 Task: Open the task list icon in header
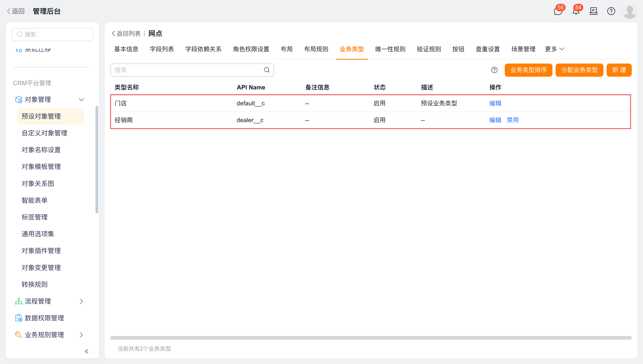(593, 11)
